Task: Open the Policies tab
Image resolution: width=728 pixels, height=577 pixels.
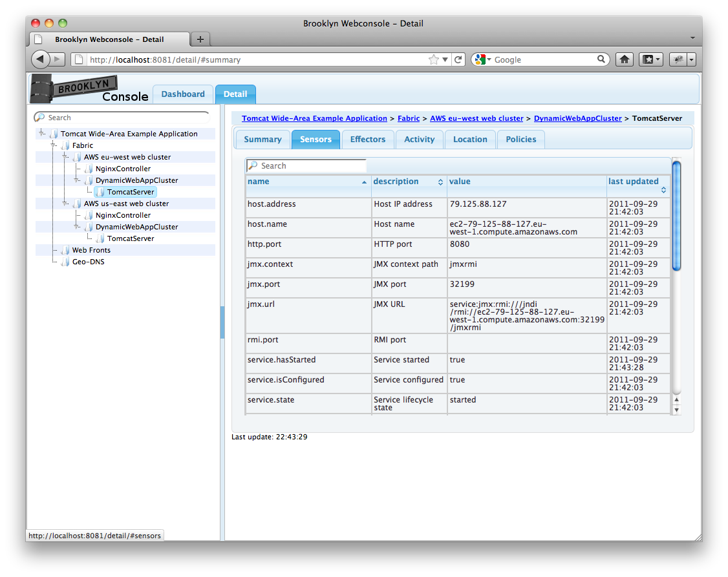Action: coord(520,140)
